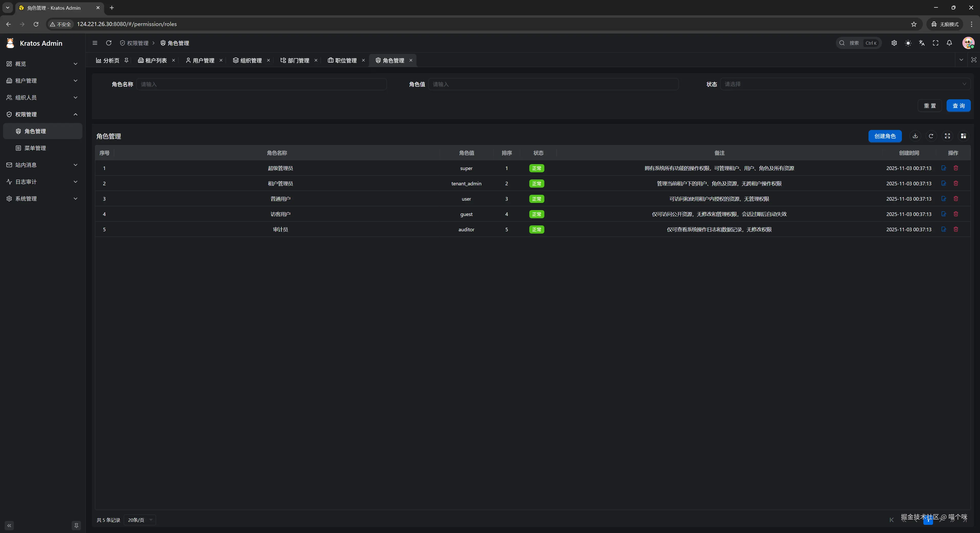This screenshot has width=980, height=533.
Task: Open preferences gear icon in header
Action: click(894, 43)
